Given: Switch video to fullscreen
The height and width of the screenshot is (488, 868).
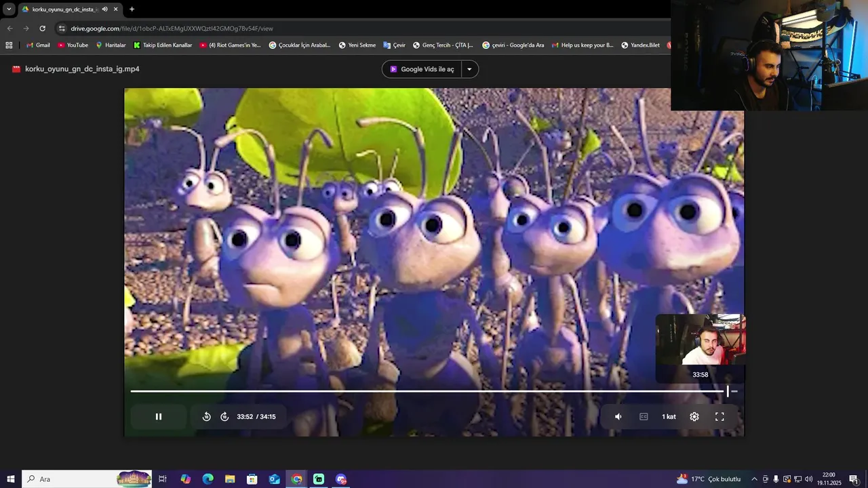Looking at the screenshot, I should 719,417.
